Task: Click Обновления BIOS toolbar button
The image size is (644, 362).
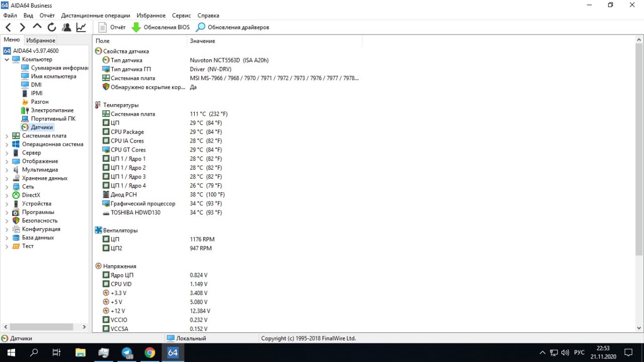Action: tap(161, 27)
